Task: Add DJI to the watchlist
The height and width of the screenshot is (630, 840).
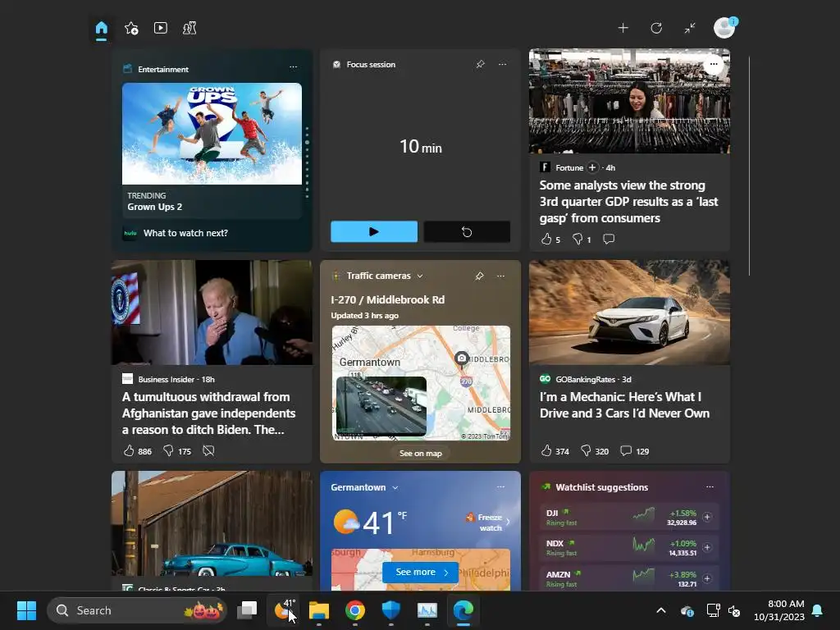Action: pos(707,517)
